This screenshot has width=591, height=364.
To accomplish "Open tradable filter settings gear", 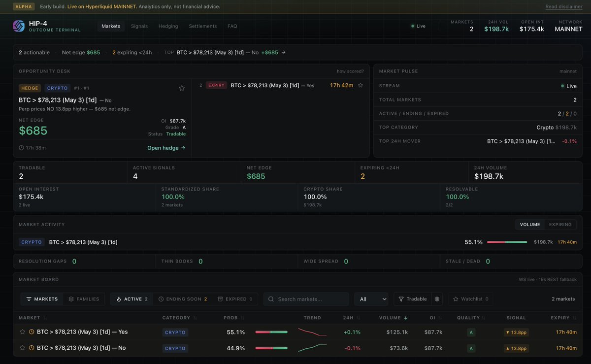I will click(x=437, y=299).
